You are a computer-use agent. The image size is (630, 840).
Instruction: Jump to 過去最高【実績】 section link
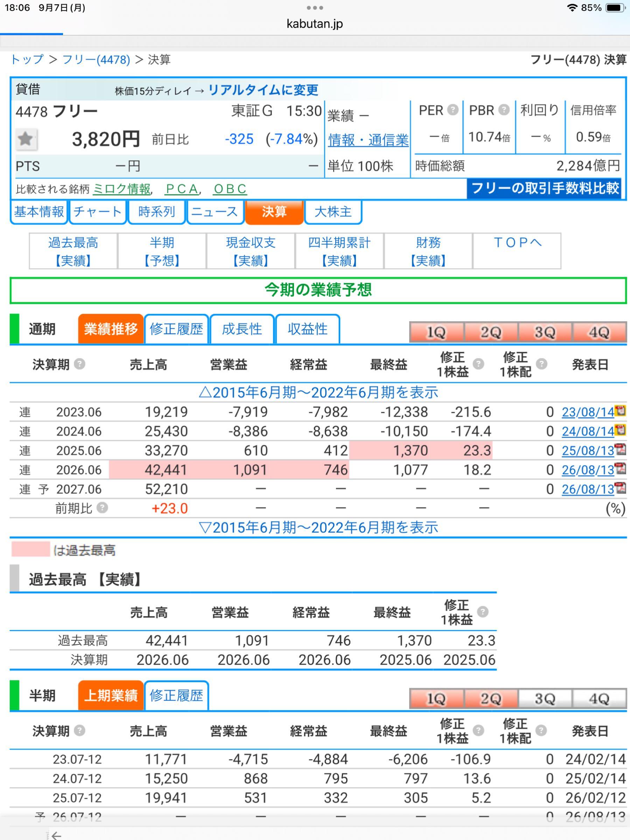coord(73,251)
